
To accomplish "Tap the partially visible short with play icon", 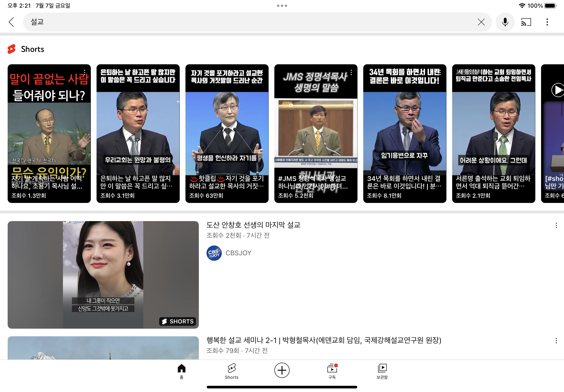I will 553,133.
